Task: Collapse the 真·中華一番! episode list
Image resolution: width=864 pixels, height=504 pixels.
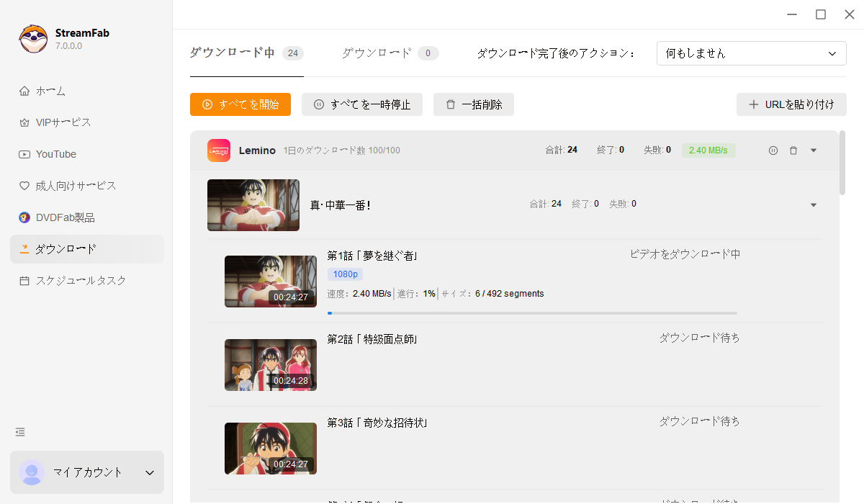Action: click(x=814, y=205)
